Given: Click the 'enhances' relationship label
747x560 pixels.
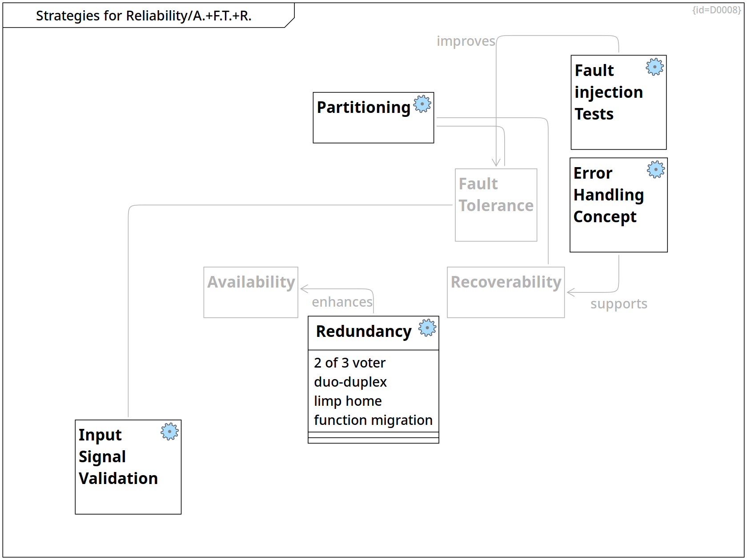Looking at the screenshot, I should coord(342,302).
